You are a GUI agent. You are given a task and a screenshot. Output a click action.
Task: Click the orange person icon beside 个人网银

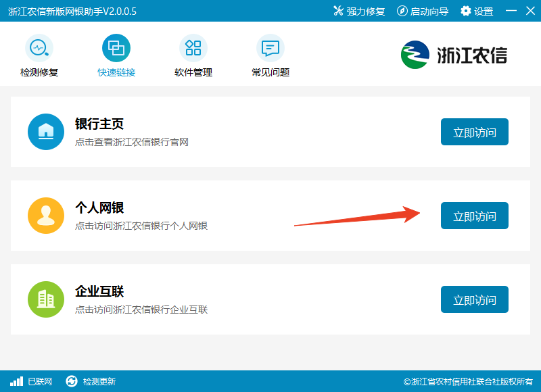point(45,216)
